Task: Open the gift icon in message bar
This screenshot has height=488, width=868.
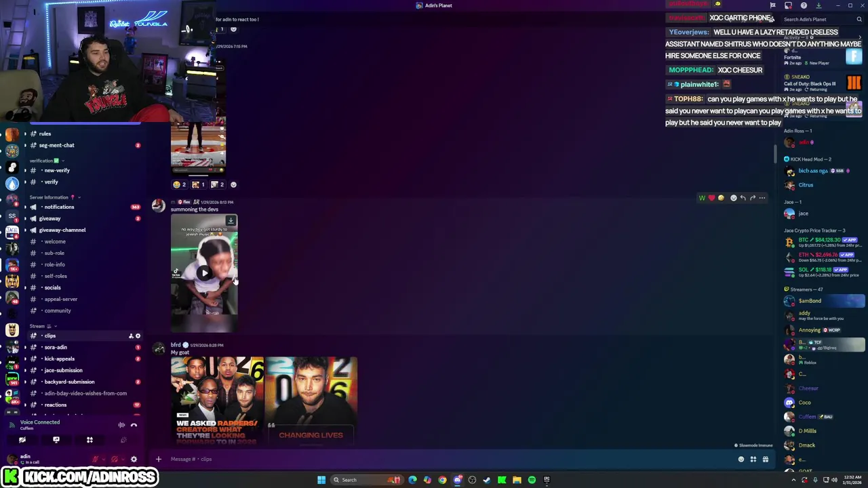Action: click(766, 459)
